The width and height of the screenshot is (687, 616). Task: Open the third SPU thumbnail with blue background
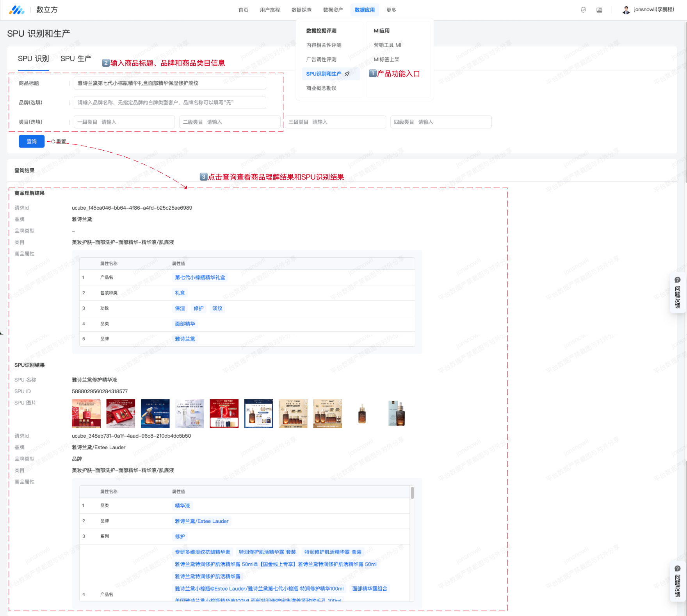pos(155,413)
